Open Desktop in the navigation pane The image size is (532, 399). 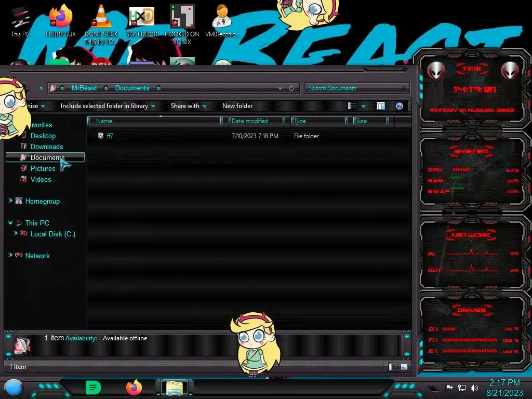pyautogui.click(x=43, y=136)
